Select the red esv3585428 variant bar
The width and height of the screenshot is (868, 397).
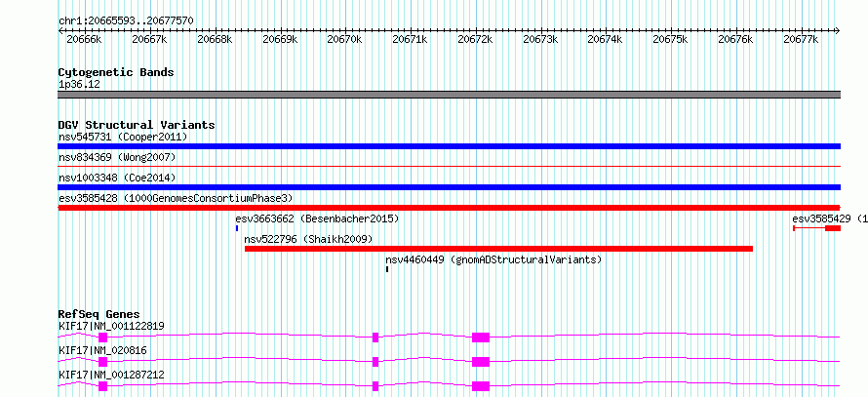click(450, 208)
